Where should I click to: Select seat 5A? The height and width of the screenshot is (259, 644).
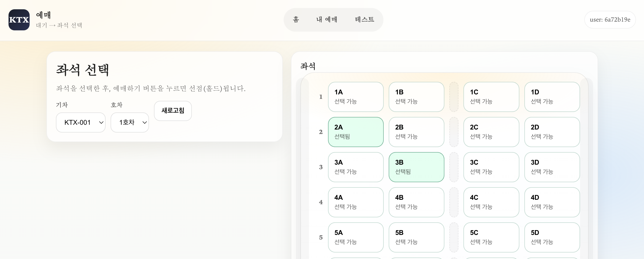(356, 237)
